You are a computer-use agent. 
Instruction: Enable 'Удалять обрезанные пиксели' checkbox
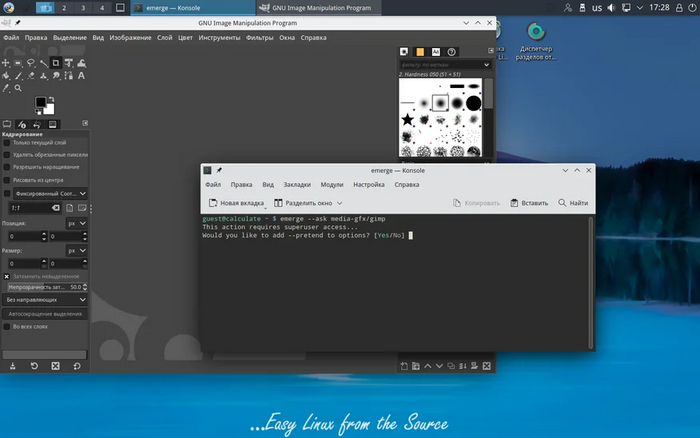click(x=7, y=155)
